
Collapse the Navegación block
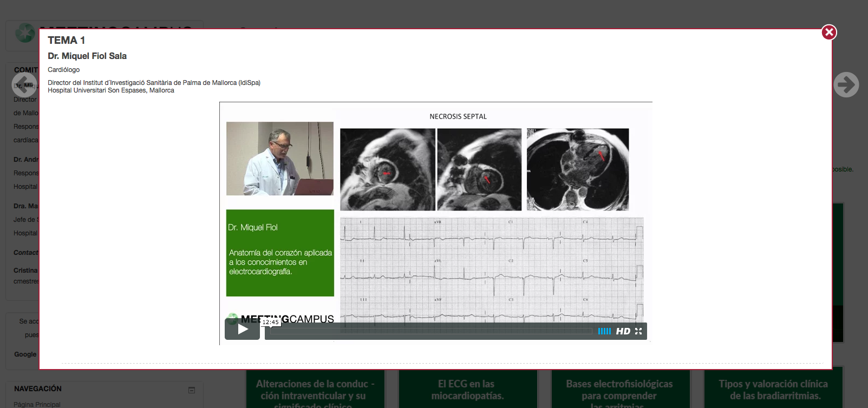(192, 390)
